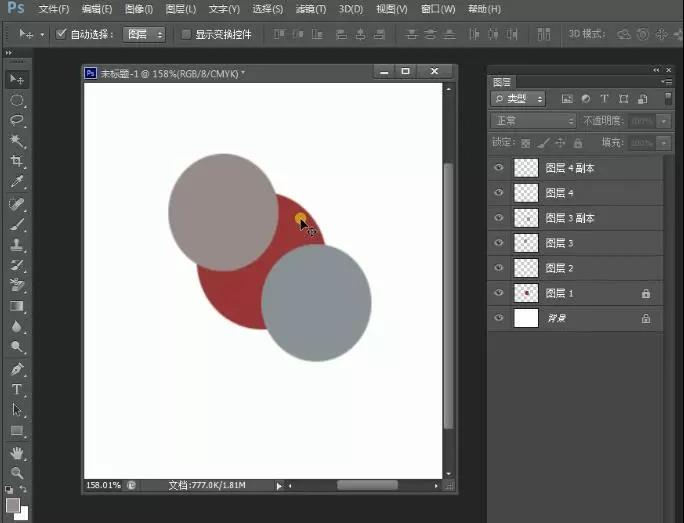Click lock position icon in Layers
Image resolution: width=684 pixels, height=523 pixels.
point(560,143)
